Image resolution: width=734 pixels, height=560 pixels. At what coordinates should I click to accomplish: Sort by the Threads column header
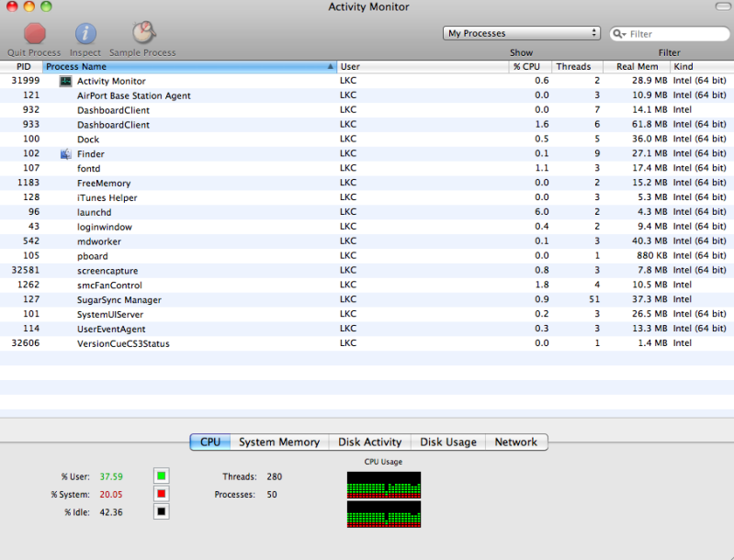click(578, 66)
